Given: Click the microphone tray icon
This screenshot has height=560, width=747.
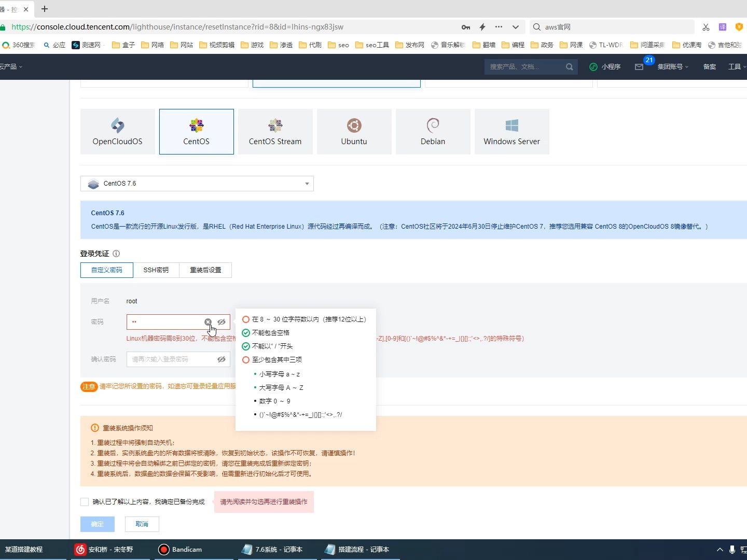Looking at the screenshot, I should pos(732,550).
